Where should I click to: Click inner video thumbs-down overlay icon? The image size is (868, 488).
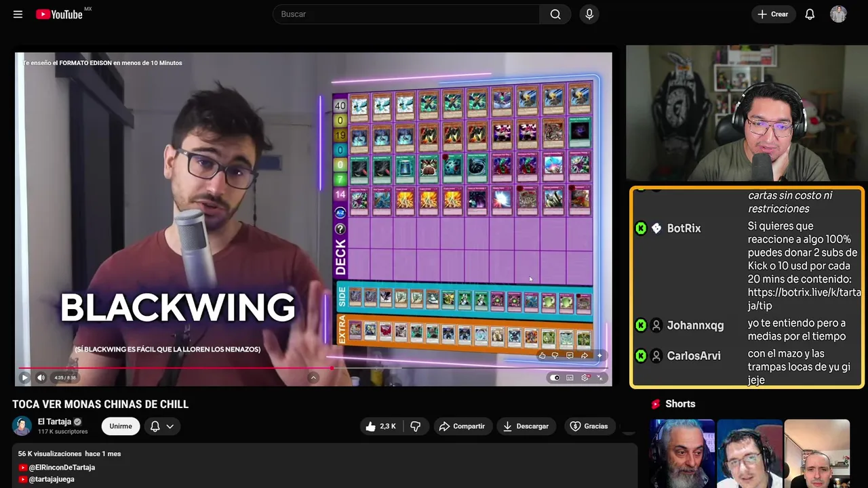point(555,355)
